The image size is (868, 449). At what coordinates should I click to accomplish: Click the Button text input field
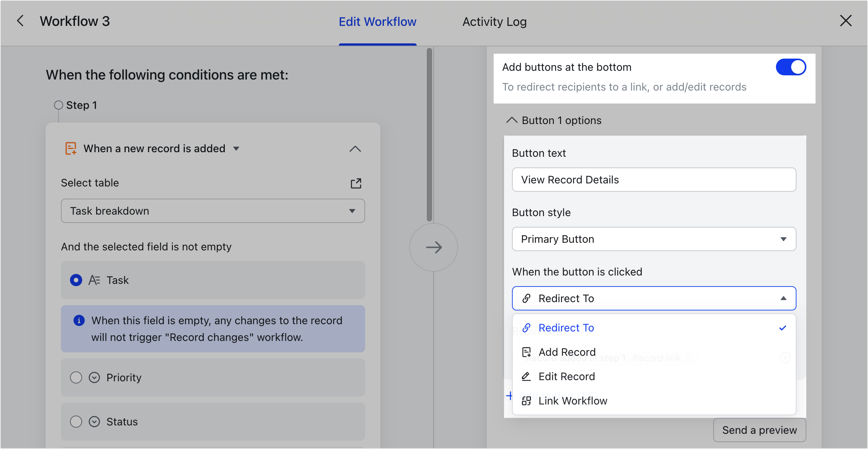click(654, 180)
